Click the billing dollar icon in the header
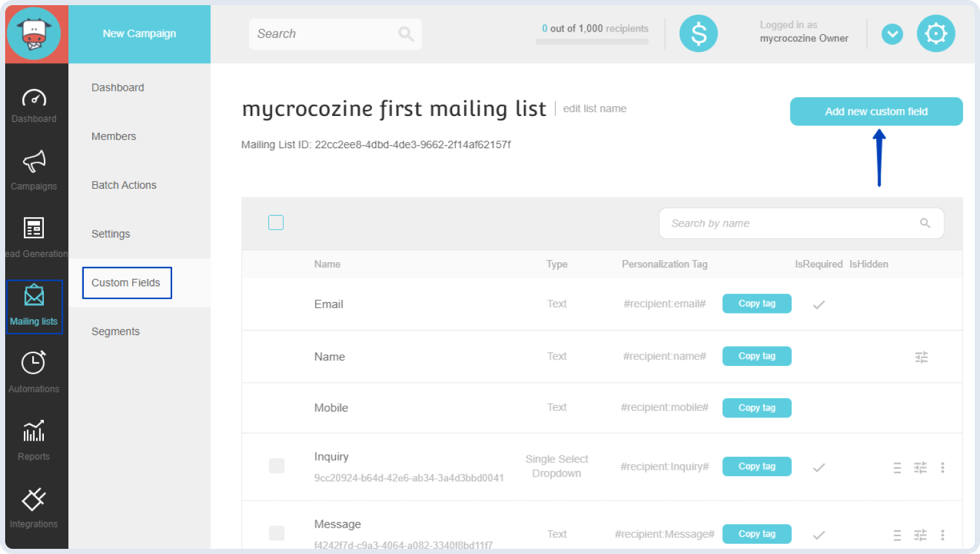980x554 pixels. coord(698,33)
